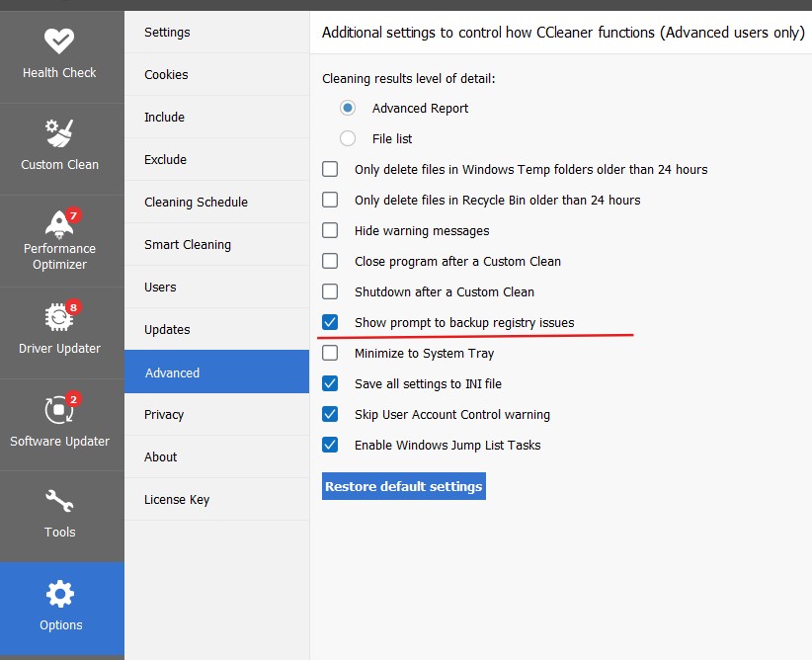Screen dimensions: 812x660
Task: Click the Options label text
Action: tap(61, 624)
